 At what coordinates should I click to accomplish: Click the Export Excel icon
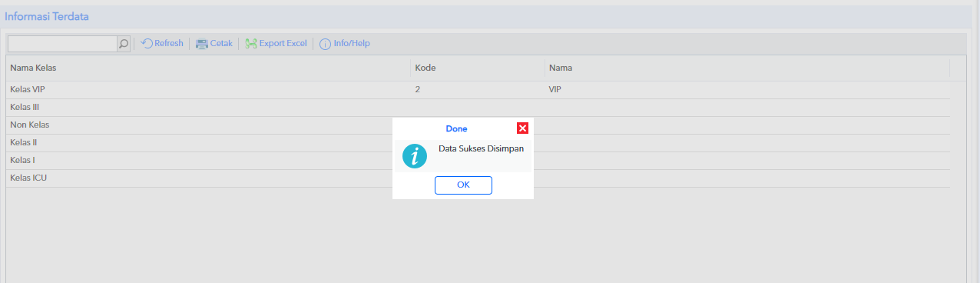tap(250, 44)
